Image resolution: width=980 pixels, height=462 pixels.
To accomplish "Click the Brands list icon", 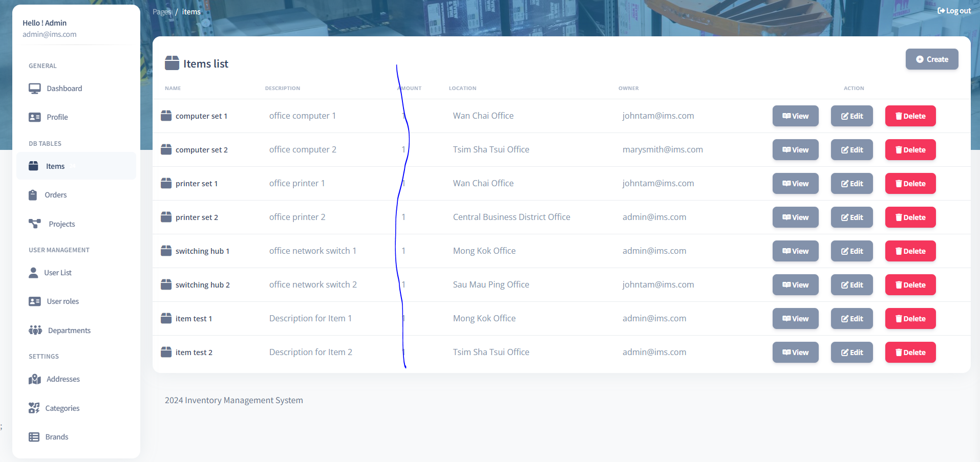I will [34, 437].
